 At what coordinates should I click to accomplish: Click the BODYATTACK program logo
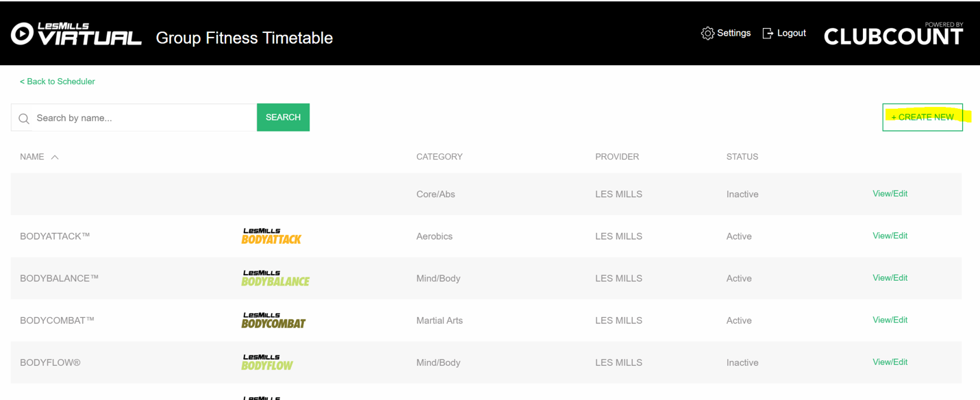click(272, 236)
